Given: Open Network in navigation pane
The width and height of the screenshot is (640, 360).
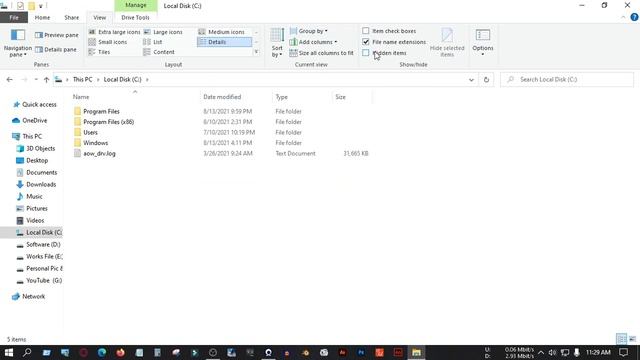Looking at the screenshot, I should click(29, 296).
